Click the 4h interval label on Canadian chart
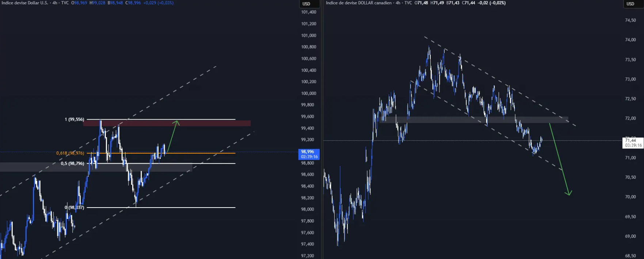644x259 pixels. [x=398, y=3]
